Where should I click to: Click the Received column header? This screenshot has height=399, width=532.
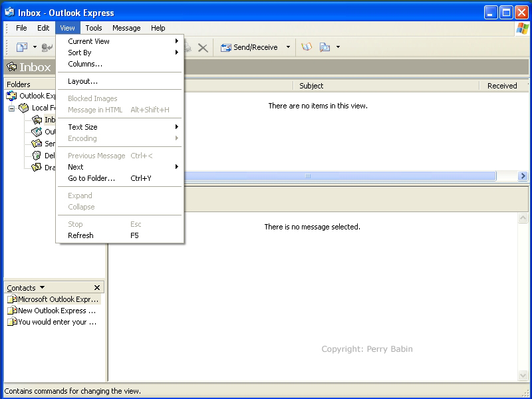pyautogui.click(x=501, y=86)
